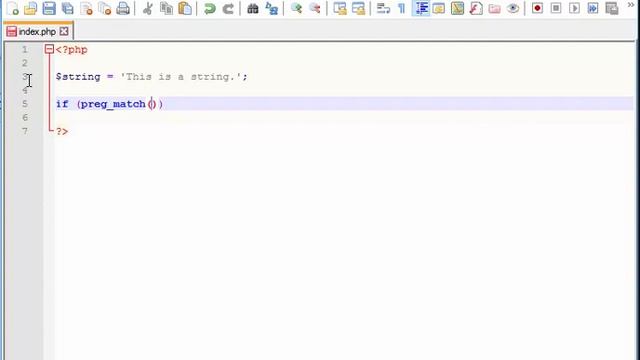
Task: Place cursor on $string variable
Action: pos(78,77)
